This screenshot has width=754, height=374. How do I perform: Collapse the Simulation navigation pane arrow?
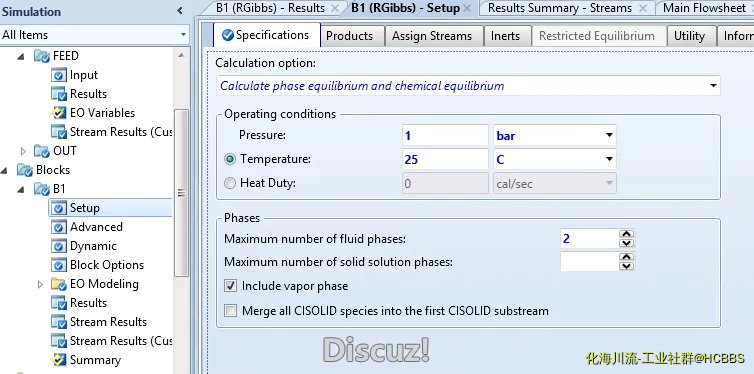[x=180, y=11]
